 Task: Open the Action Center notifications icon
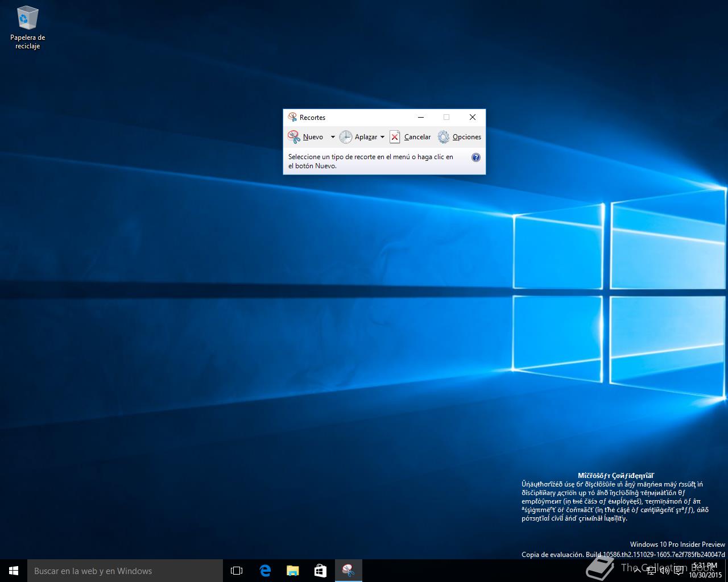pyautogui.click(x=679, y=571)
